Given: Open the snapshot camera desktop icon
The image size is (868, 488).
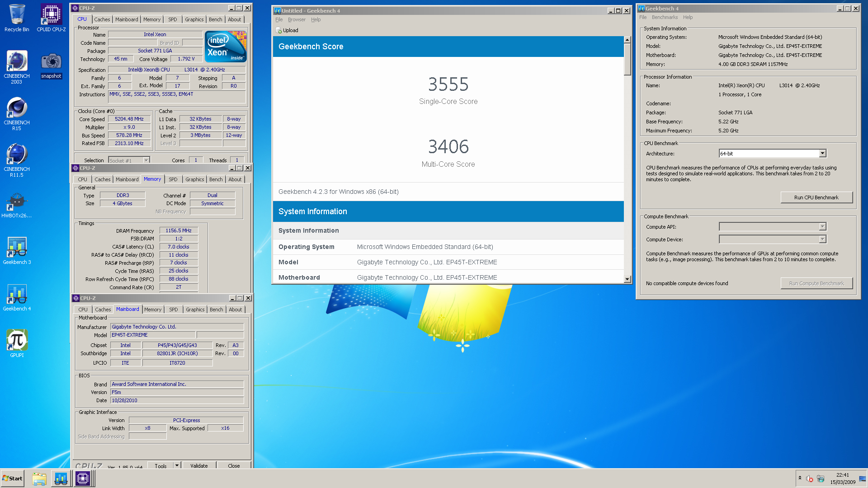Looking at the screenshot, I should (51, 66).
